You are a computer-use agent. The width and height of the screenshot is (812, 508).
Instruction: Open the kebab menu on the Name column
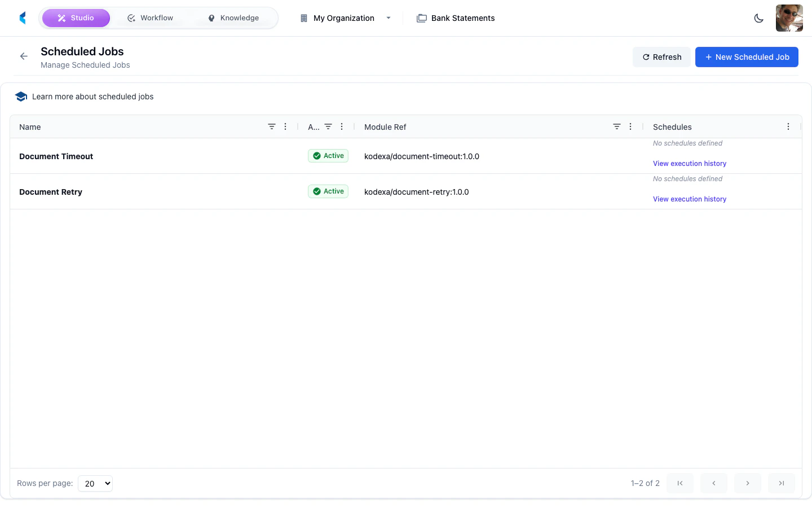coord(285,126)
